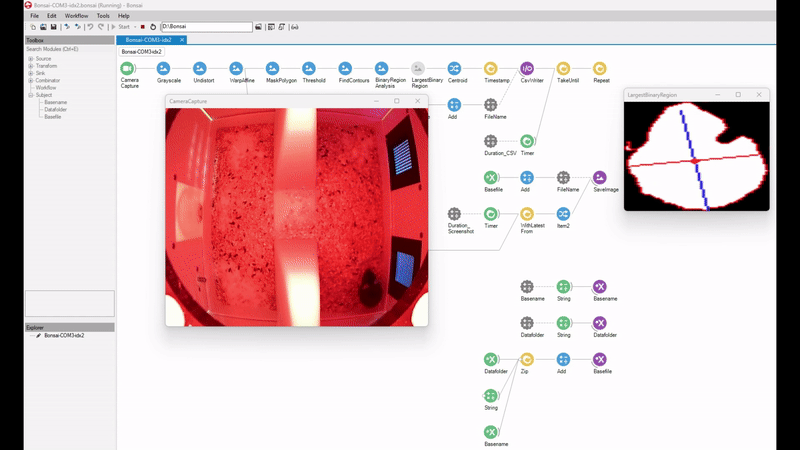Viewport: 800px width, 450px height.
Task: Select the Timer node beside Duration_CSV
Action: (527, 141)
